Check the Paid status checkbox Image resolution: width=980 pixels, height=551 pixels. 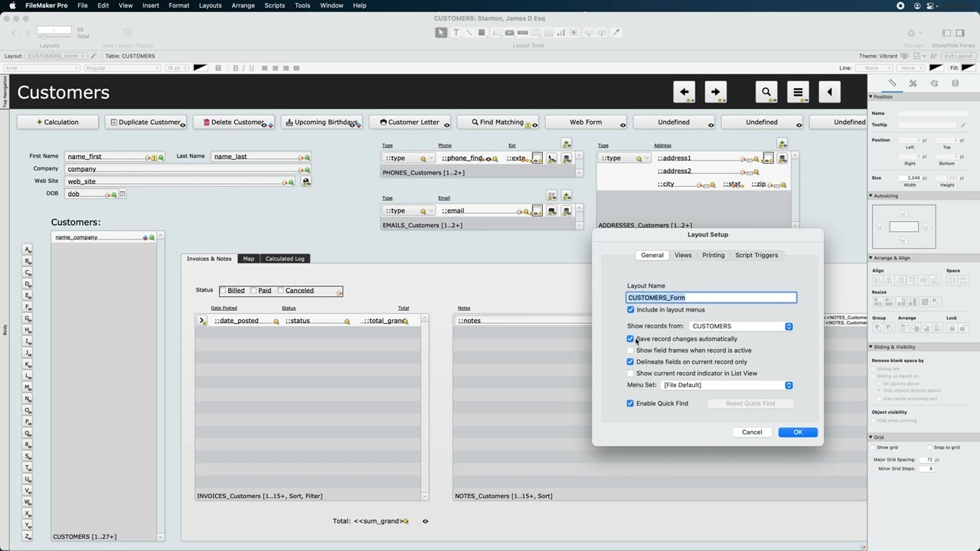pos(253,291)
